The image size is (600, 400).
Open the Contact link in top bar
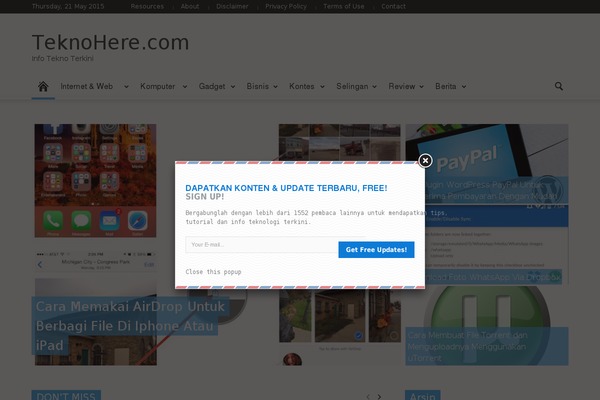(x=393, y=7)
